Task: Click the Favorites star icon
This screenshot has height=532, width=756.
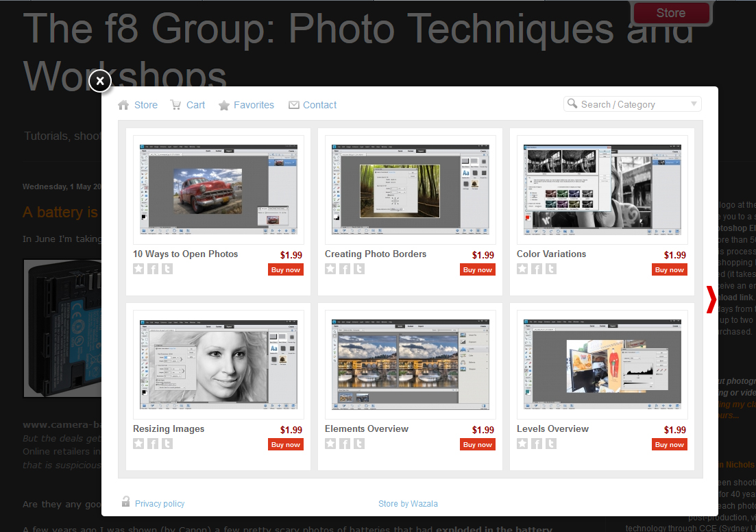Action: [223, 105]
